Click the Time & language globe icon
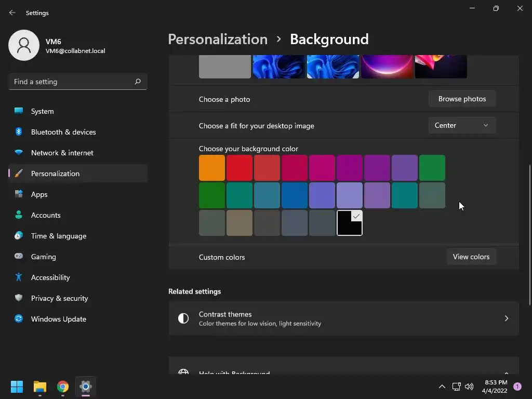The width and height of the screenshot is (532, 399). 19,235
